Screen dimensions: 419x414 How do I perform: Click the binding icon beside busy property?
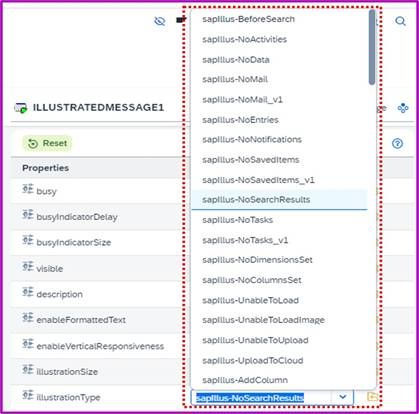[x=28, y=189]
